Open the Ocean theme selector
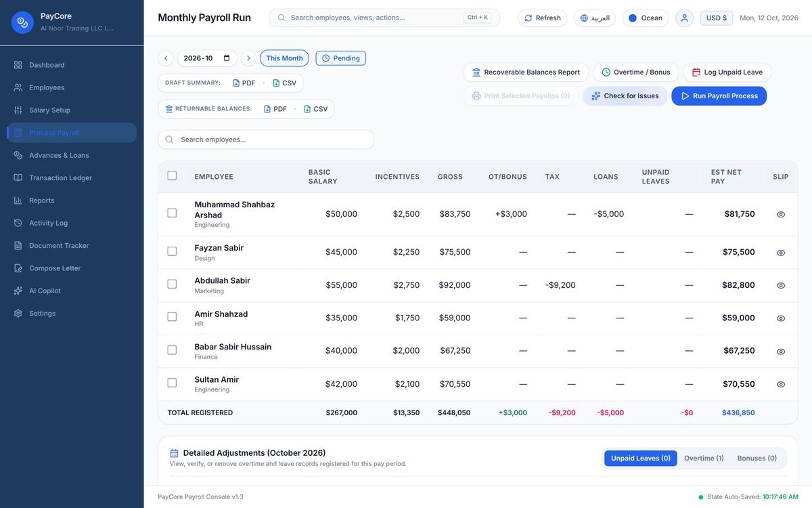Viewport: 812px width, 508px height. [646, 18]
